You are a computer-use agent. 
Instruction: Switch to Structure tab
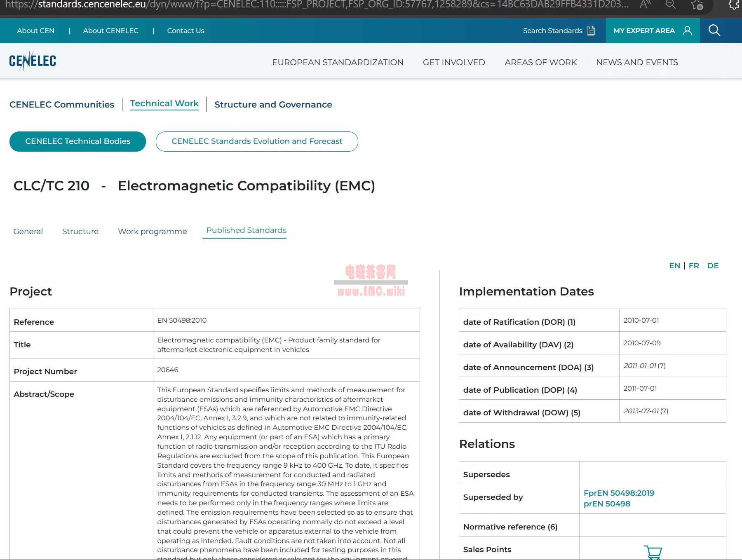pos(80,231)
